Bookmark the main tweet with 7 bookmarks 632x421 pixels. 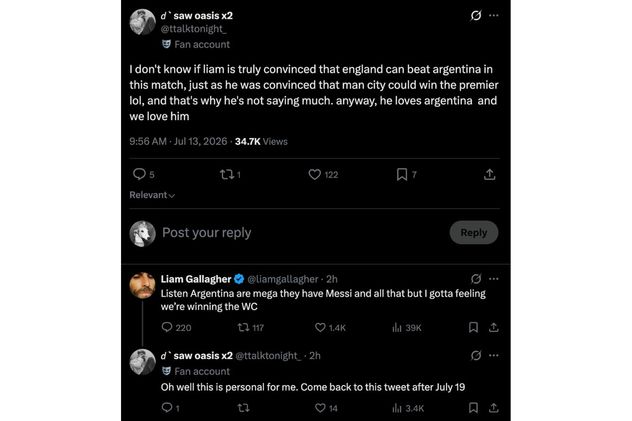(406, 174)
